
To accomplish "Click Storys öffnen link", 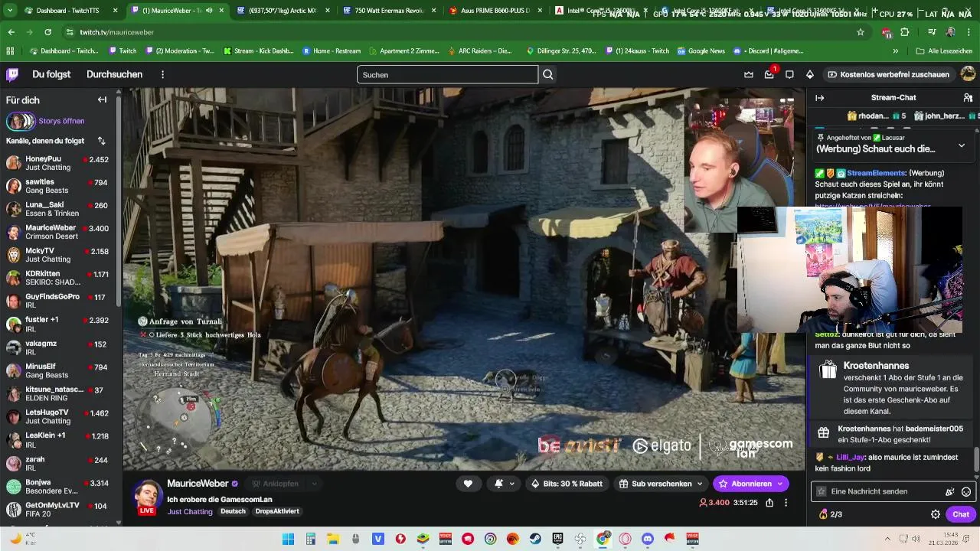I will [61, 121].
